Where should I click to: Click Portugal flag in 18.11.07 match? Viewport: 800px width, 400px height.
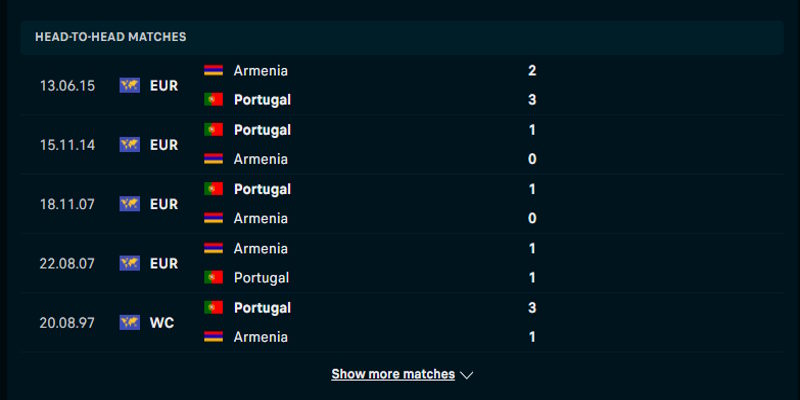click(x=213, y=189)
